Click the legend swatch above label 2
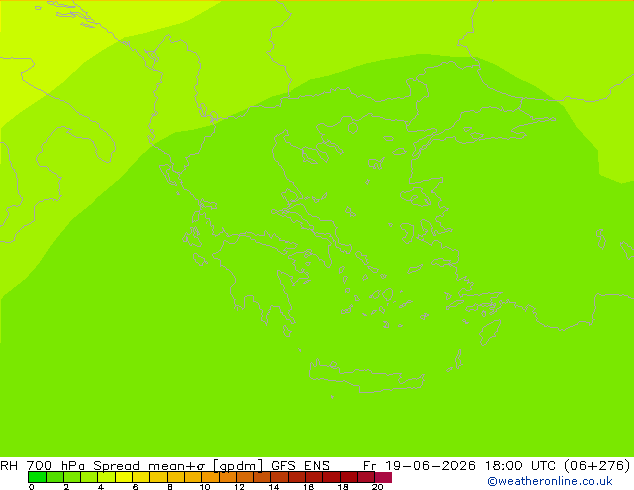 click(x=72, y=477)
